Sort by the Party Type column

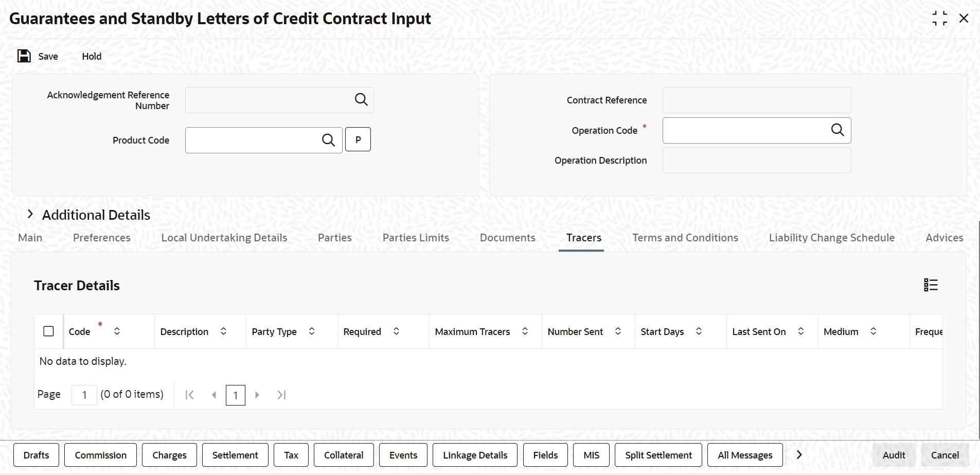click(312, 331)
